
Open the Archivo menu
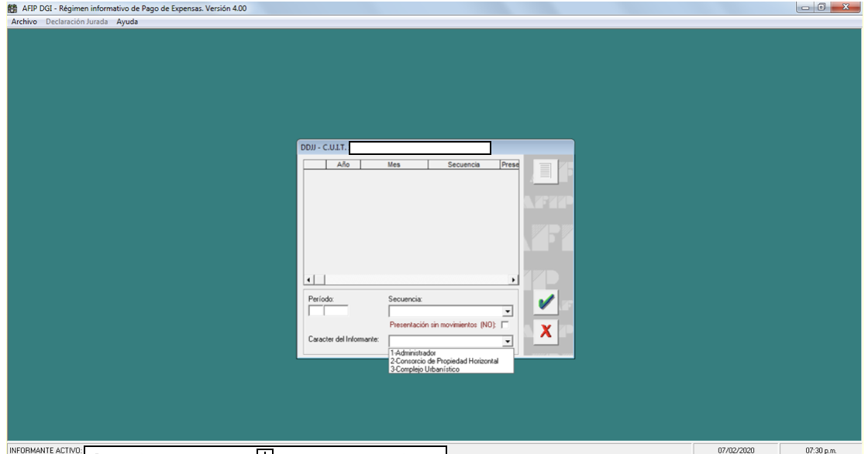pyautogui.click(x=24, y=22)
